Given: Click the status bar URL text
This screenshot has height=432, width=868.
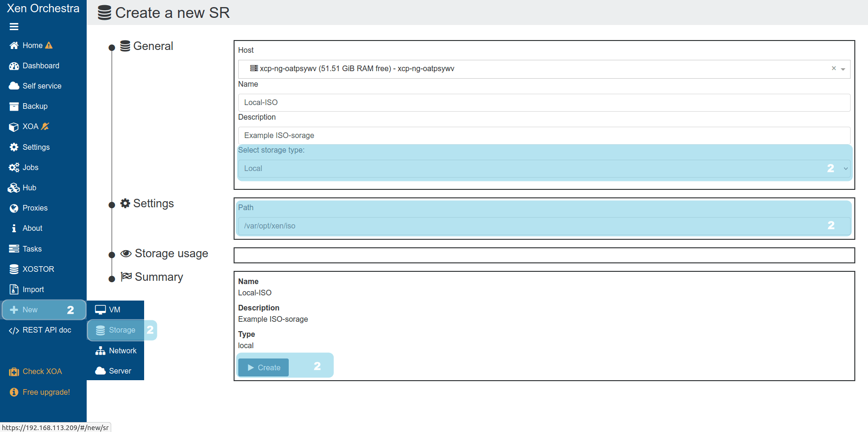Looking at the screenshot, I should pos(56,428).
